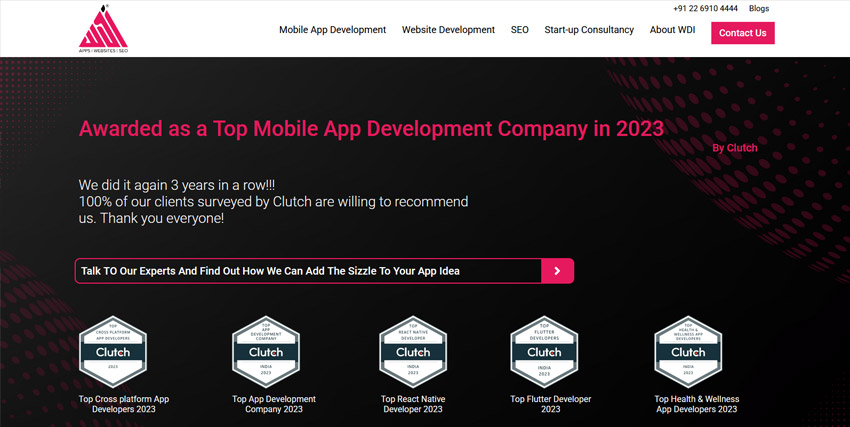
Task: Click the Top App Development Company 2023 caption
Action: coord(274,404)
